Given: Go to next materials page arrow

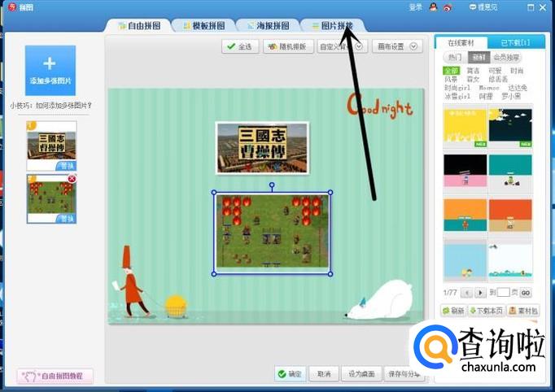Looking at the screenshot, I should 480,293.
